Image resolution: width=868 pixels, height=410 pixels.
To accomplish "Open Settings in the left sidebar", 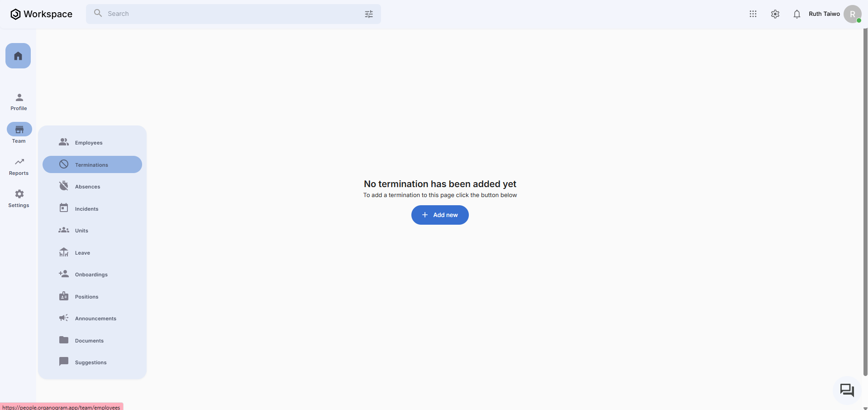I will 19,198.
